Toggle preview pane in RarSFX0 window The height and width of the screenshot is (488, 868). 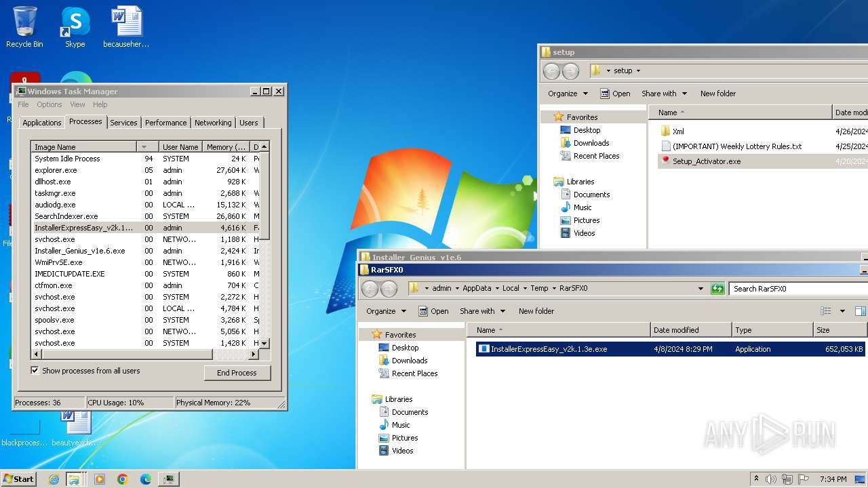pos(860,311)
